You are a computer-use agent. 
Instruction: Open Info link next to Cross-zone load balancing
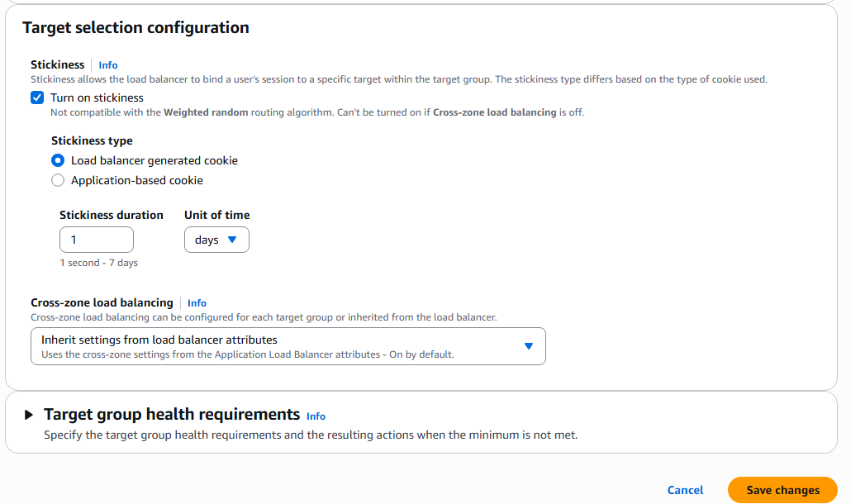pyautogui.click(x=197, y=303)
